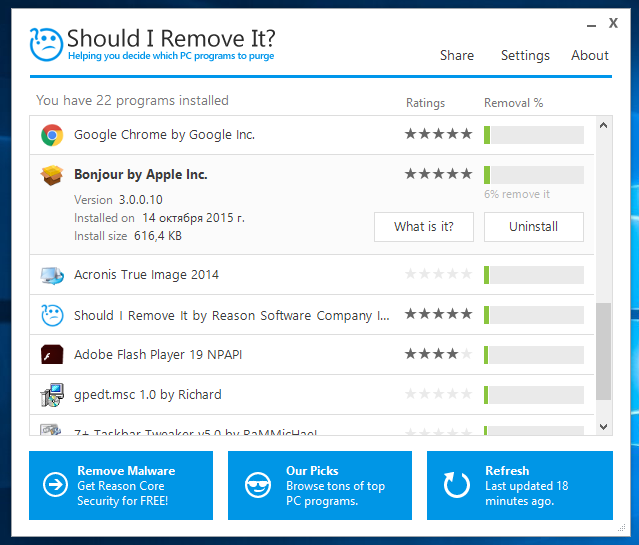This screenshot has width=639, height=545.
Task: Click the scroll down arrow of program list
Action: click(x=604, y=427)
